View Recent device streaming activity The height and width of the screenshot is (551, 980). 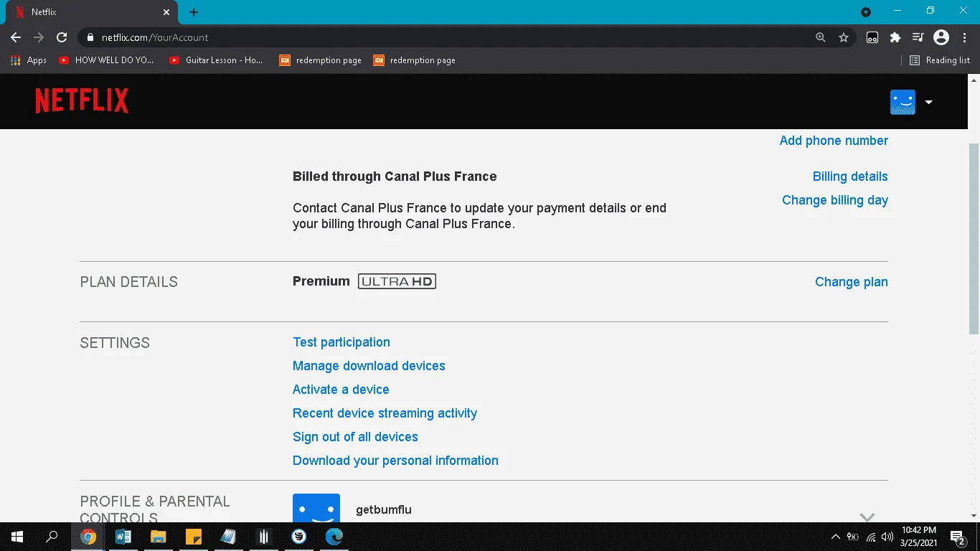[385, 413]
